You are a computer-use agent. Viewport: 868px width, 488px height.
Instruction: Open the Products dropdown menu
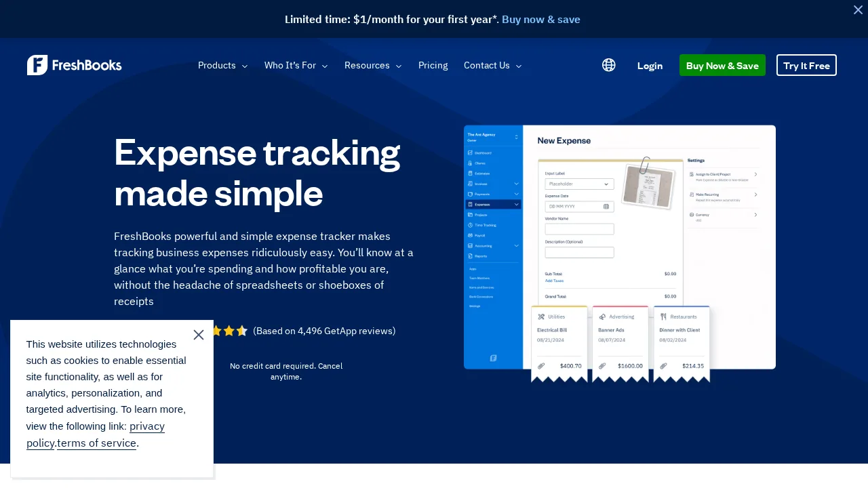(x=222, y=65)
